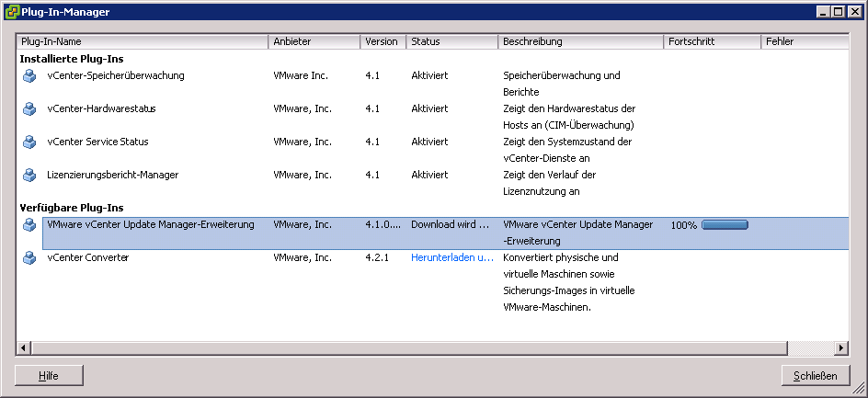Click the Fehler column header
The height and width of the screenshot is (398, 868).
803,42
